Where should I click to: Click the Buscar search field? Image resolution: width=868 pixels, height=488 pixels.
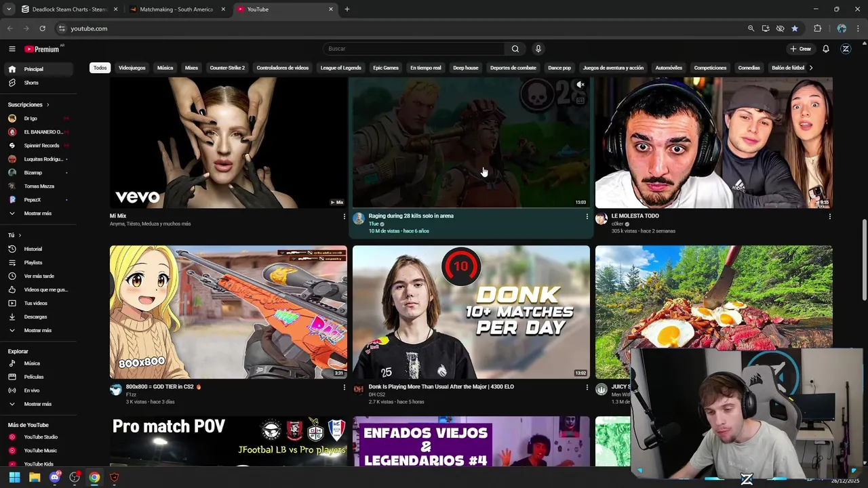coord(414,49)
